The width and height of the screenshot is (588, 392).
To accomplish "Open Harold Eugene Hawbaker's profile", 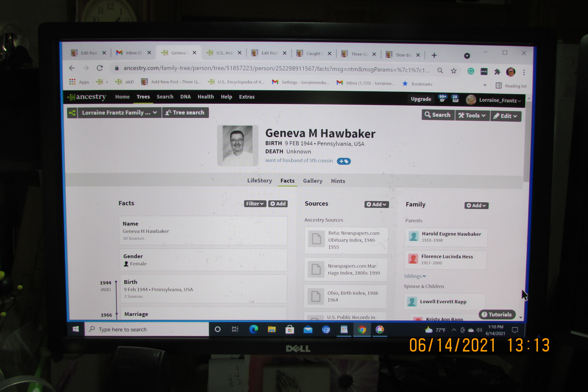I will coord(451,234).
